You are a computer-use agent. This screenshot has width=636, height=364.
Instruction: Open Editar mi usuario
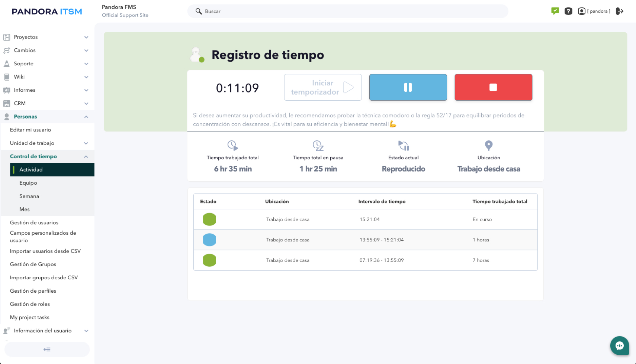pyautogui.click(x=30, y=130)
